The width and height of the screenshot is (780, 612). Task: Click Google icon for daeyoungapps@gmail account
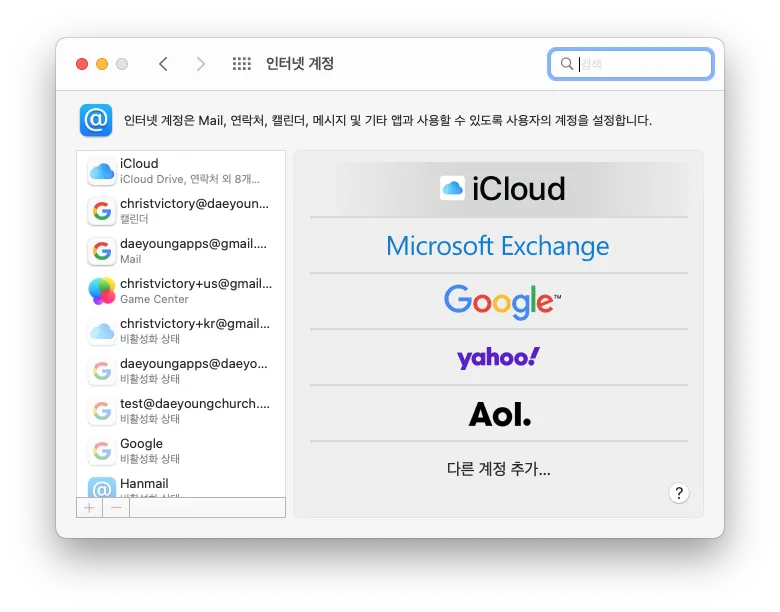click(x=102, y=251)
